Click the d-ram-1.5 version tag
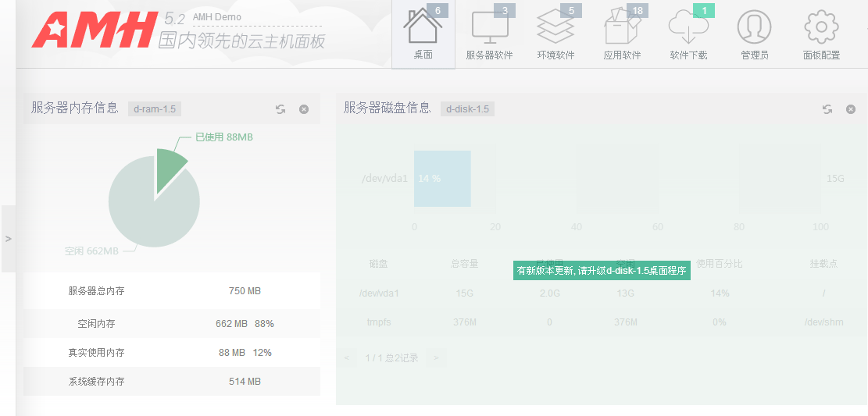 155,109
